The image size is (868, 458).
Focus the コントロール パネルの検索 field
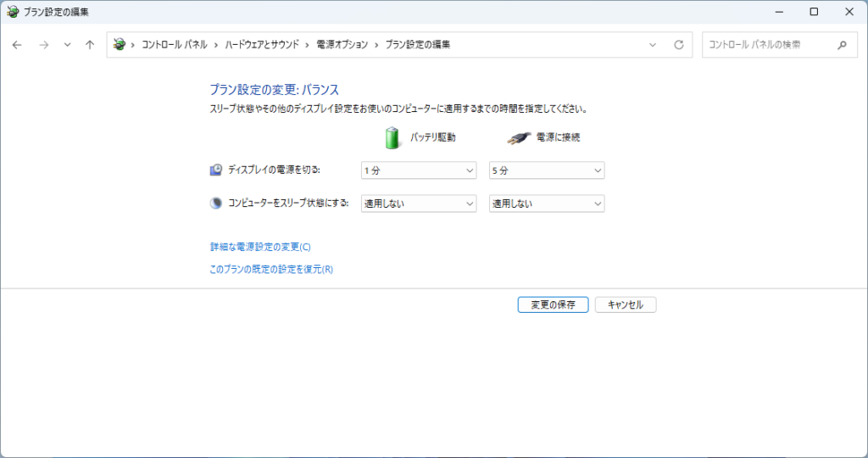[767, 45]
